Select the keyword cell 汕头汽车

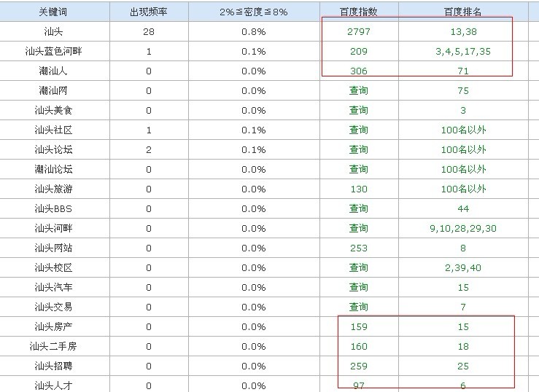(x=54, y=287)
